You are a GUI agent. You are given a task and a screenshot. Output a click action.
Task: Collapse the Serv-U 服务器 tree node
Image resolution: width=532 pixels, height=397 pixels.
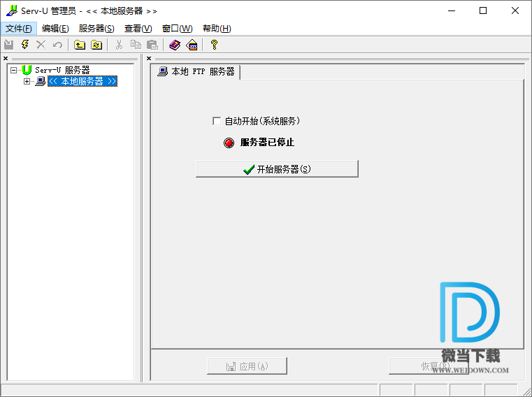[13, 70]
